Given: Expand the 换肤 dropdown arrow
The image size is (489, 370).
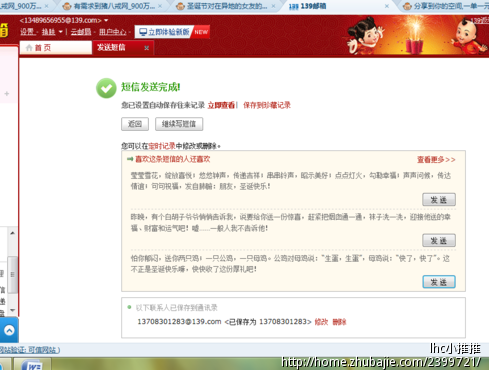Looking at the screenshot, I should tap(61, 32).
